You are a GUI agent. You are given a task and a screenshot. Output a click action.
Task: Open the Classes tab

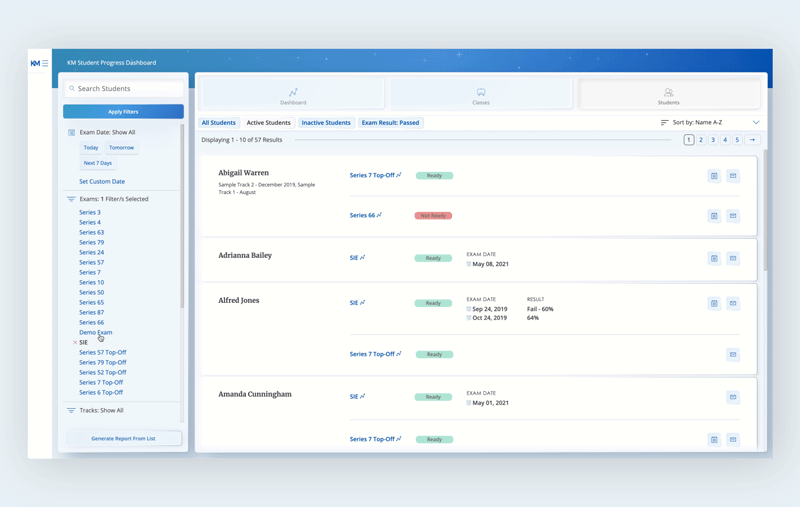coord(481,95)
